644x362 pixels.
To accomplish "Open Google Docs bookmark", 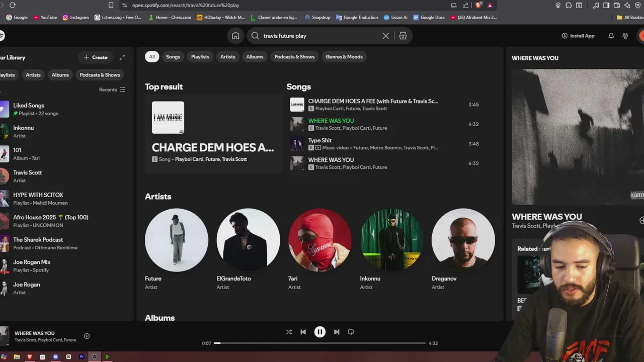I will [429, 17].
